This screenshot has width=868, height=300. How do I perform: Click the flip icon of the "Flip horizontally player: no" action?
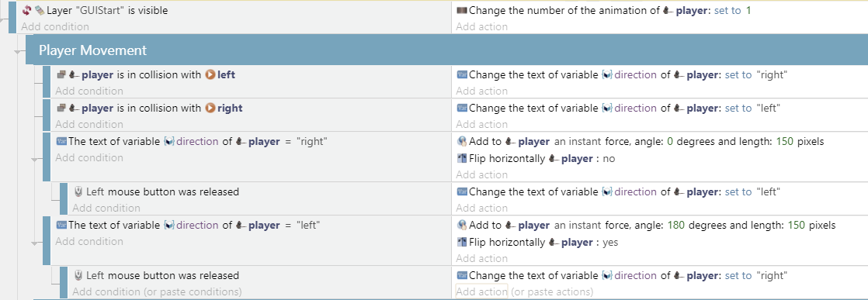point(462,159)
